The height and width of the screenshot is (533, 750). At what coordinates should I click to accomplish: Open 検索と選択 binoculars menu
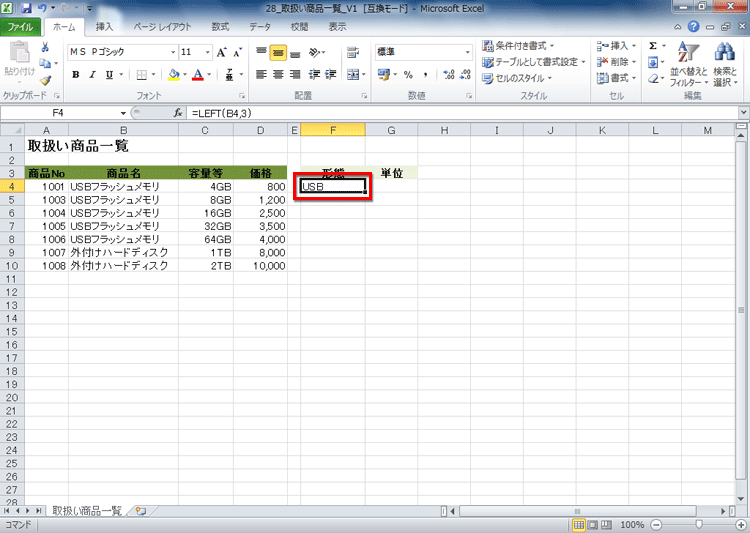pyautogui.click(x=725, y=65)
